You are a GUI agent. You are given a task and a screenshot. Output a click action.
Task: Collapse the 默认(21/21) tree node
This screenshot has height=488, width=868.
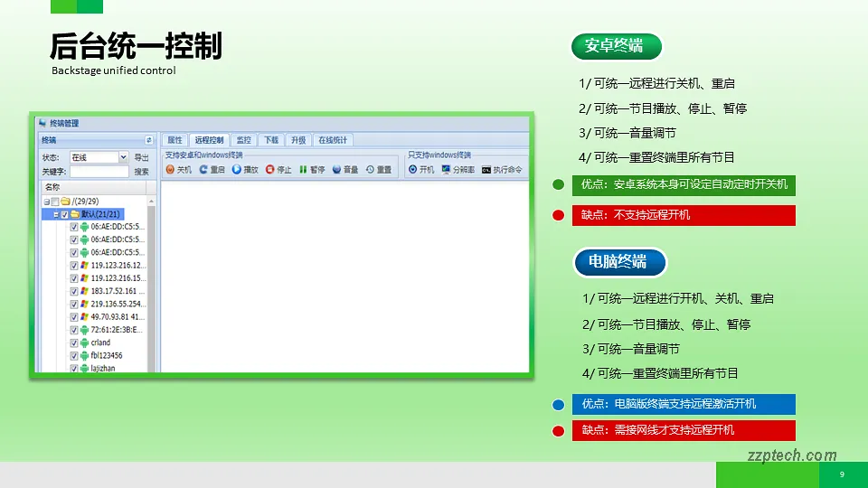[56, 214]
